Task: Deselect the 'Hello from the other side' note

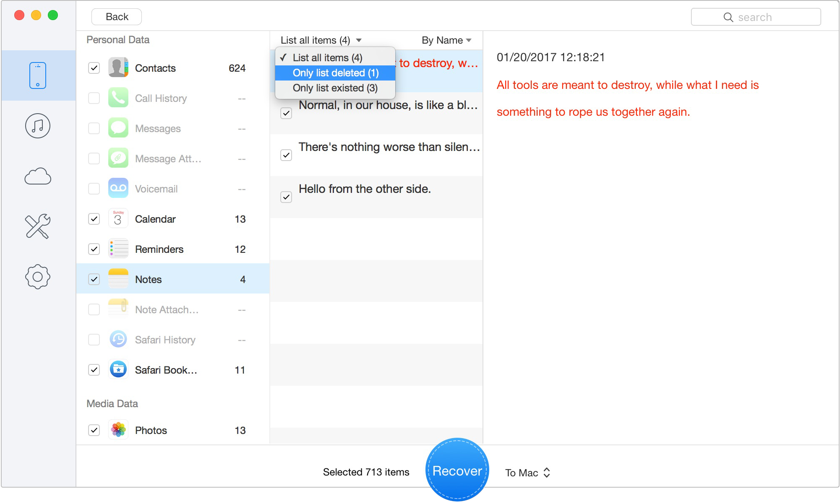Action: click(x=286, y=197)
